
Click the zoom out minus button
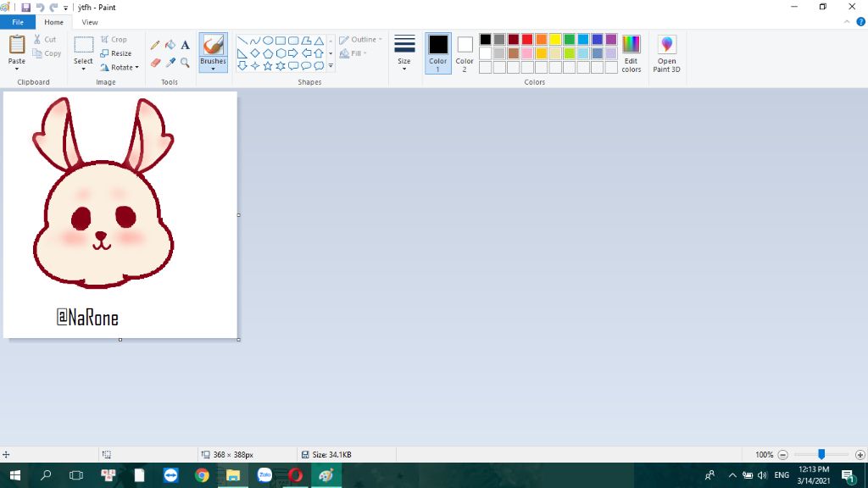tap(782, 455)
